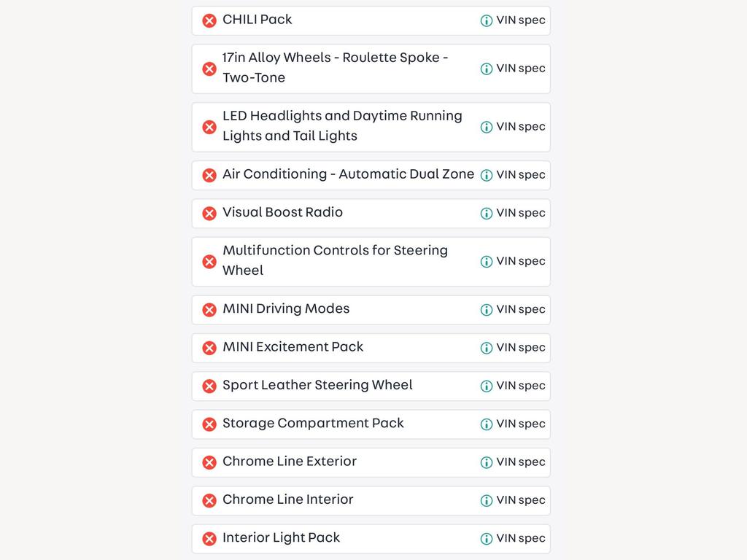This screenshot has width=747, height=560.
Task: Click info icon for Sport Leather Steering Wheel
Action: (x=486, y=386)
